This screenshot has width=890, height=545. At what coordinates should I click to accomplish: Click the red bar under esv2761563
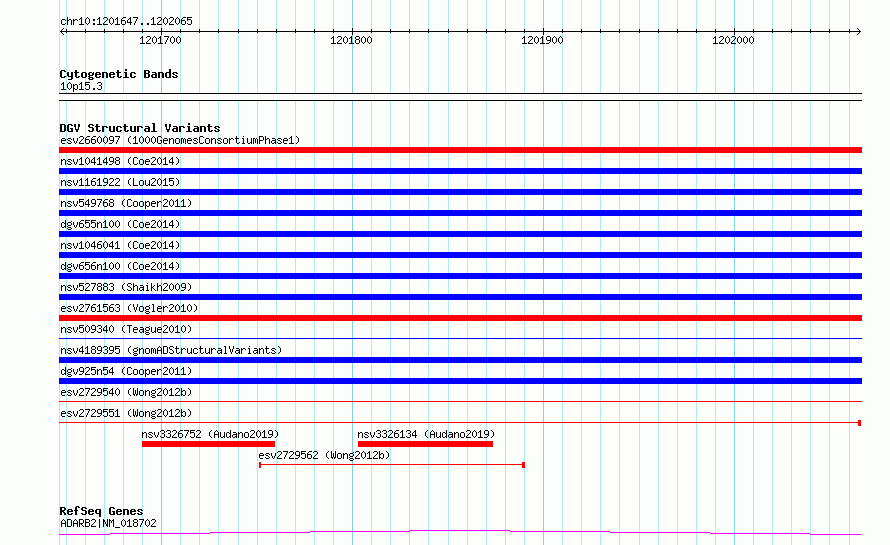click(x=460, y=318)
